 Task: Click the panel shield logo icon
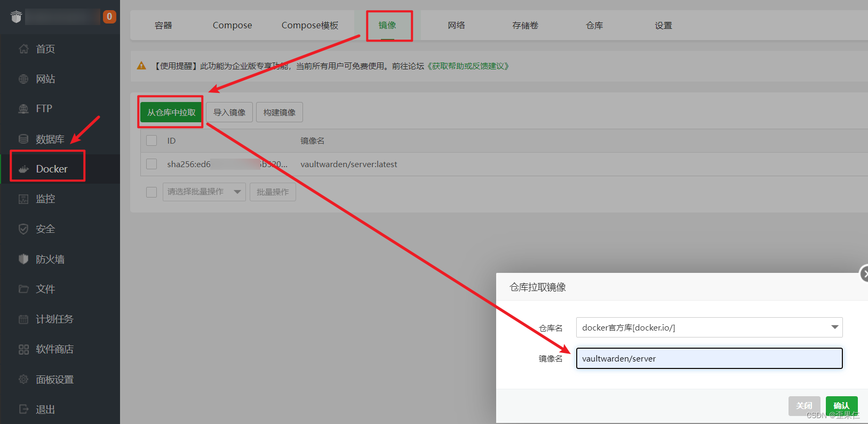[x=17, y=17]
